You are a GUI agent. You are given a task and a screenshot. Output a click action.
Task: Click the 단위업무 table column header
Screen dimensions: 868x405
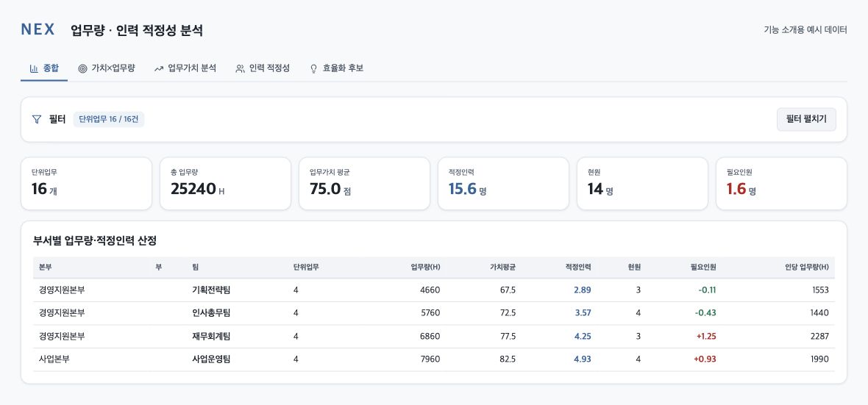tap(306, 267)
